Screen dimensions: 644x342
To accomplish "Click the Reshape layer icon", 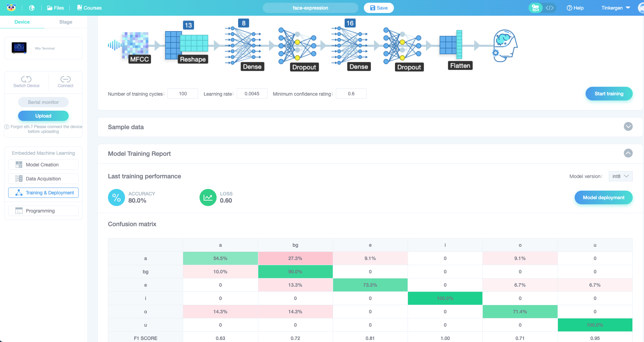I will click(187, 46).
